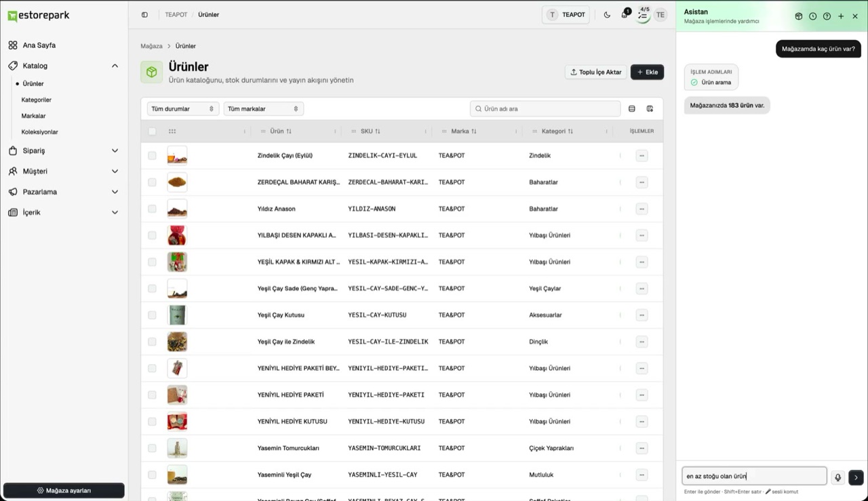Open the Yeşil Çay Sade product link

297,289
